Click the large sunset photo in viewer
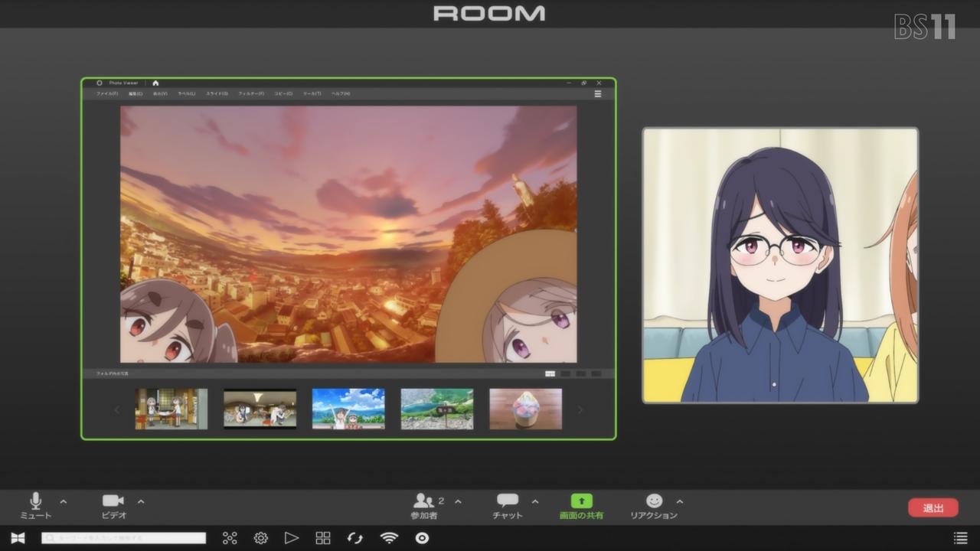 coord(348,234)
